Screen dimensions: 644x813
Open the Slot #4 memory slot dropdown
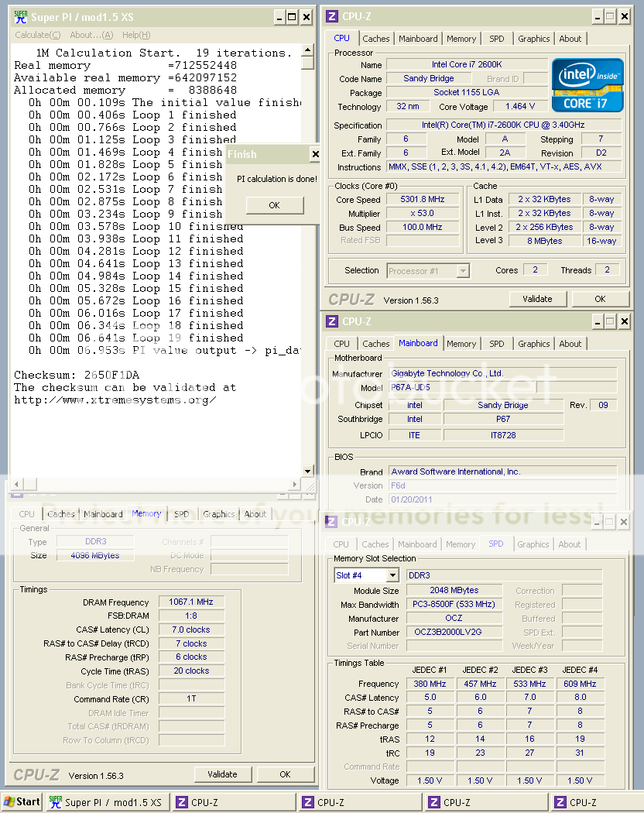click(392, 575)
